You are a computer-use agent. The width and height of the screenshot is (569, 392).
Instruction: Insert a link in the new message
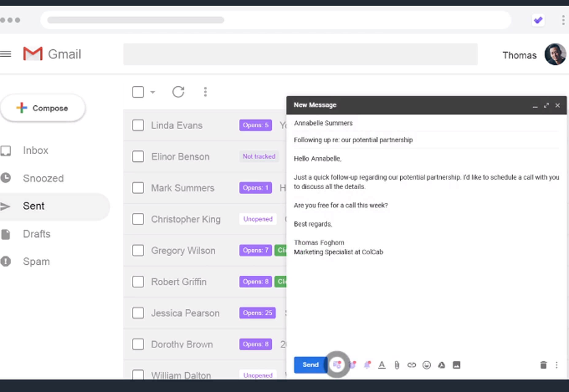412,365
